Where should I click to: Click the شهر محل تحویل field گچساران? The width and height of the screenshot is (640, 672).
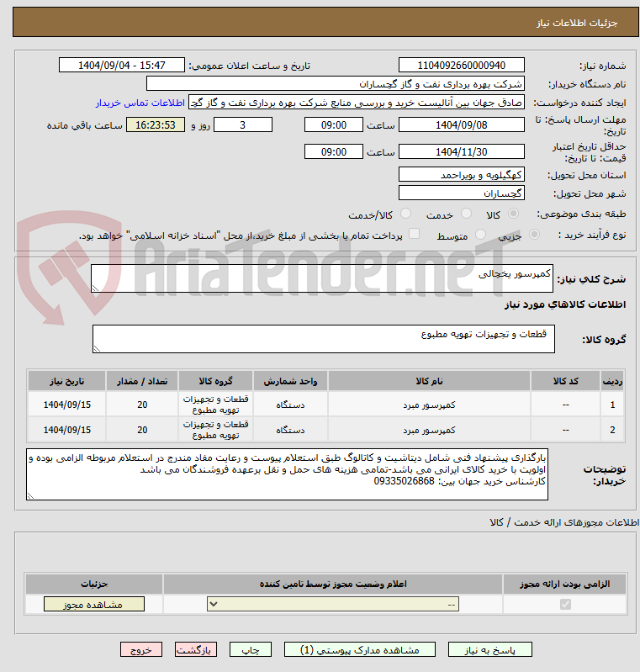[x=461, y=193]
